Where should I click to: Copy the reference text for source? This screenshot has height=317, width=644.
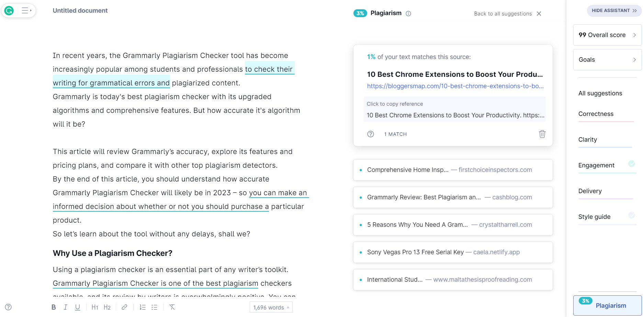point(454,109)
